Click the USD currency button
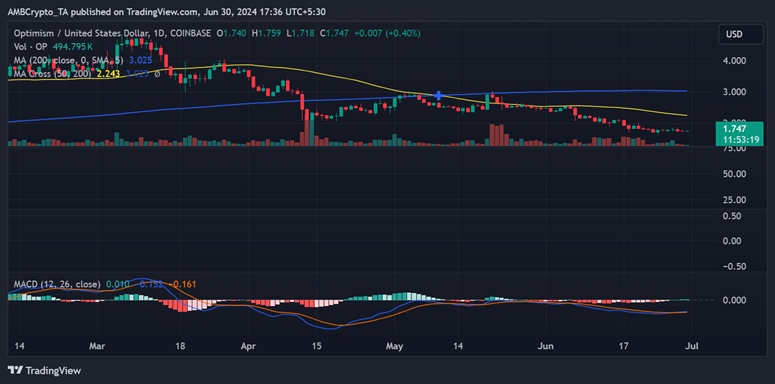Viewport: 775px width, 384px height. [741, 35]
